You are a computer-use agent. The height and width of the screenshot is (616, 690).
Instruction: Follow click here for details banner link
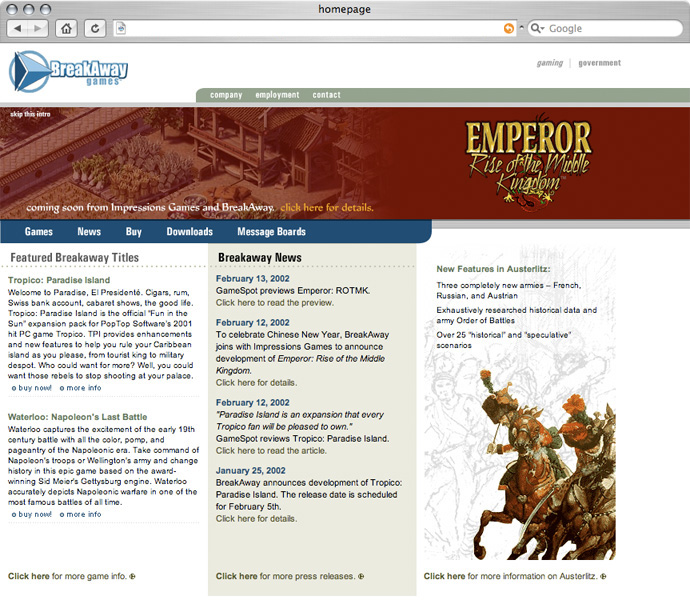(x=327, y=207)
